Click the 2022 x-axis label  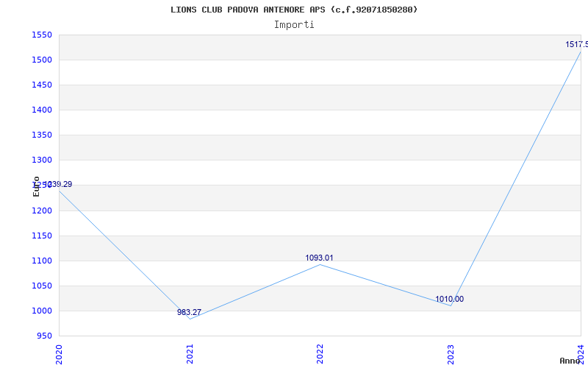tap(320, 354)
